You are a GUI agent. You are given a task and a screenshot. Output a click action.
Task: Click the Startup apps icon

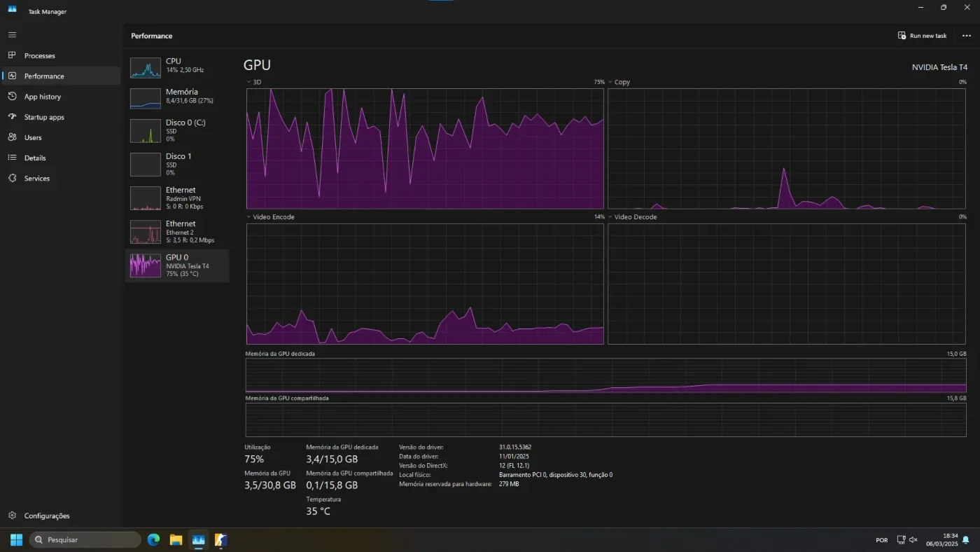click(12, 117)
